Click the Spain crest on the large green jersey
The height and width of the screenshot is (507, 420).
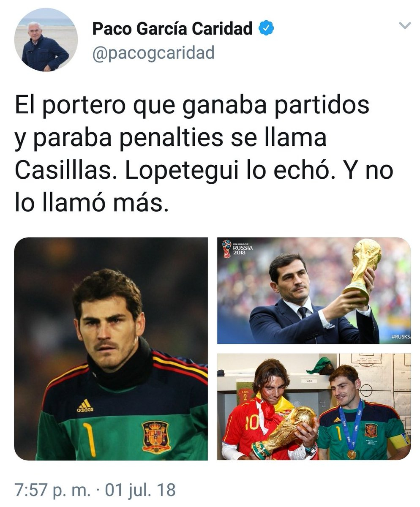click(x=156, y=436)
